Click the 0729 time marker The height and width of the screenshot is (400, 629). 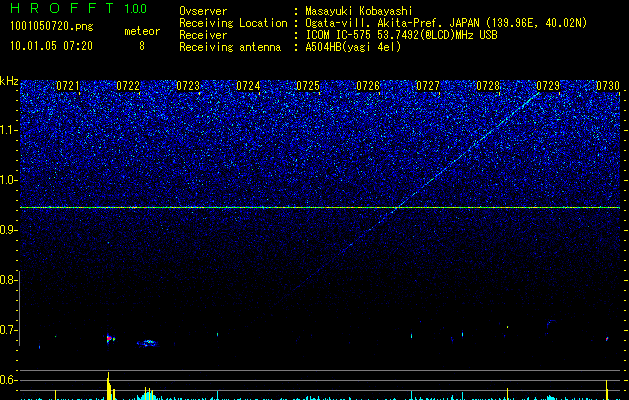pos(548,86)
